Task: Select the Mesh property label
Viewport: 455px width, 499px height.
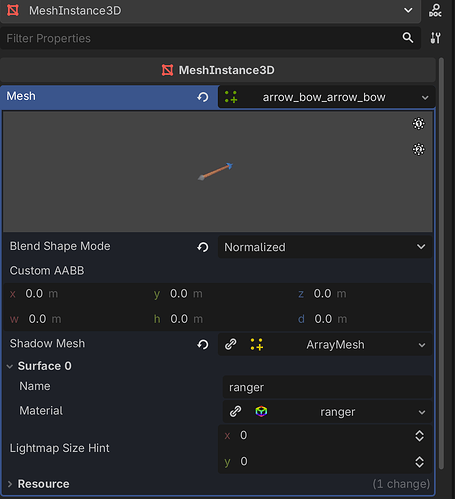Action: click(21, 96)
